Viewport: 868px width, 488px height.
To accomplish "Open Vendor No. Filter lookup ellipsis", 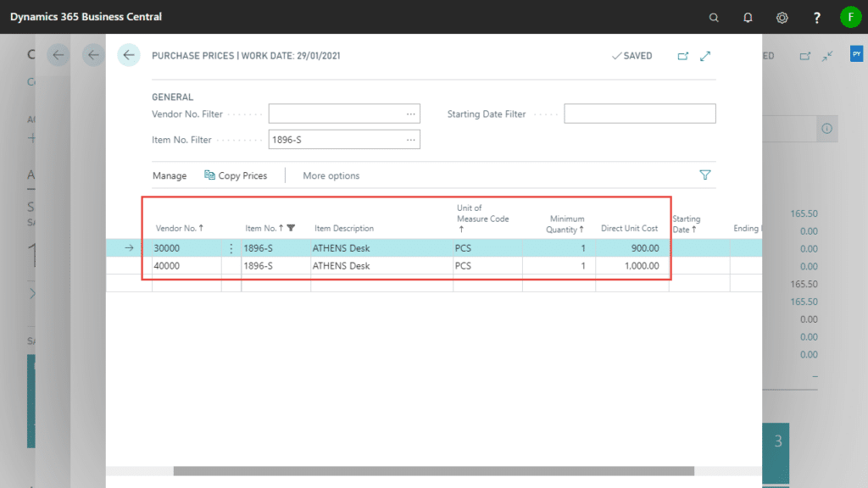I will click(x=411, y=114).
